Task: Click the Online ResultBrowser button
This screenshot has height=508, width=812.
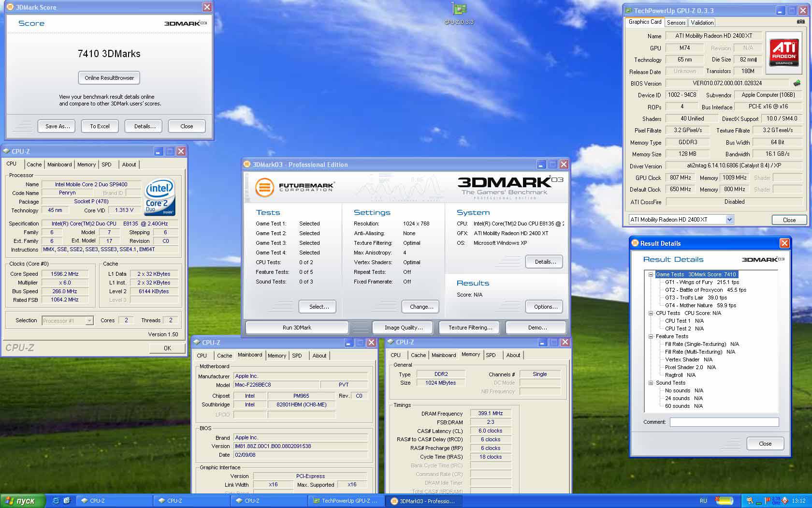Action: [x=109, y=78]
